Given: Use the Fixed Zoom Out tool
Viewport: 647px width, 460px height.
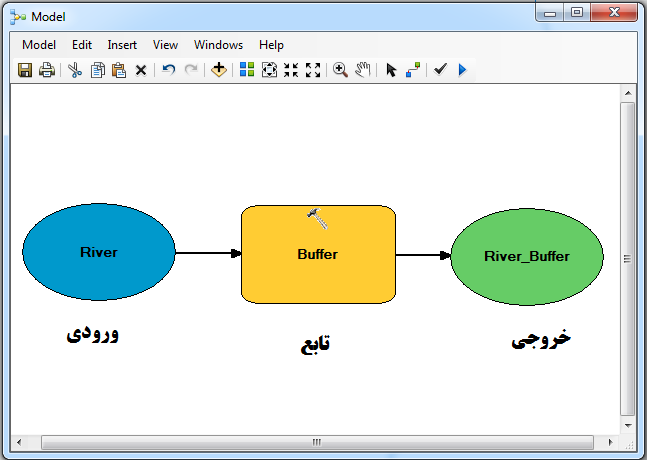Looking at the screenshot, I should coord(313,70).
